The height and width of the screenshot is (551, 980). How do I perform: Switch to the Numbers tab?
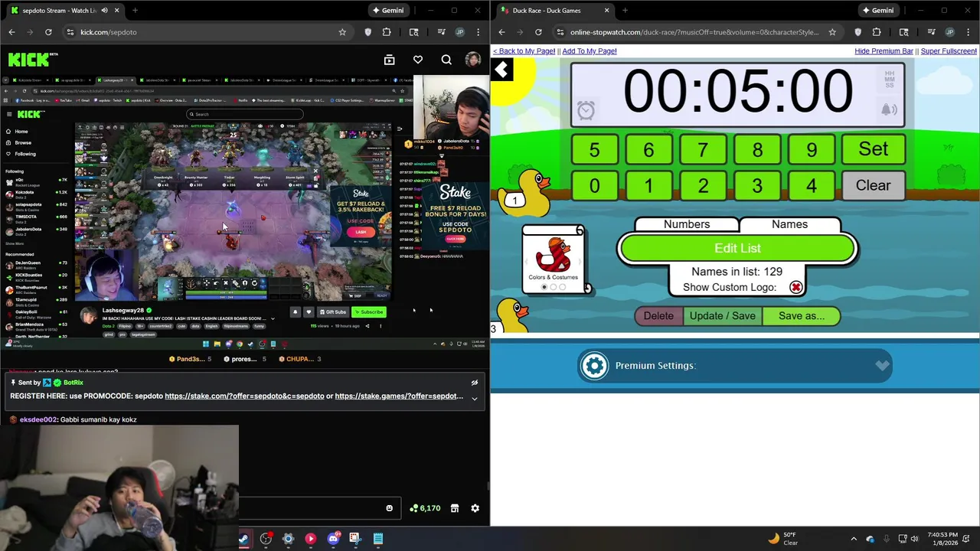pos(687,224)
